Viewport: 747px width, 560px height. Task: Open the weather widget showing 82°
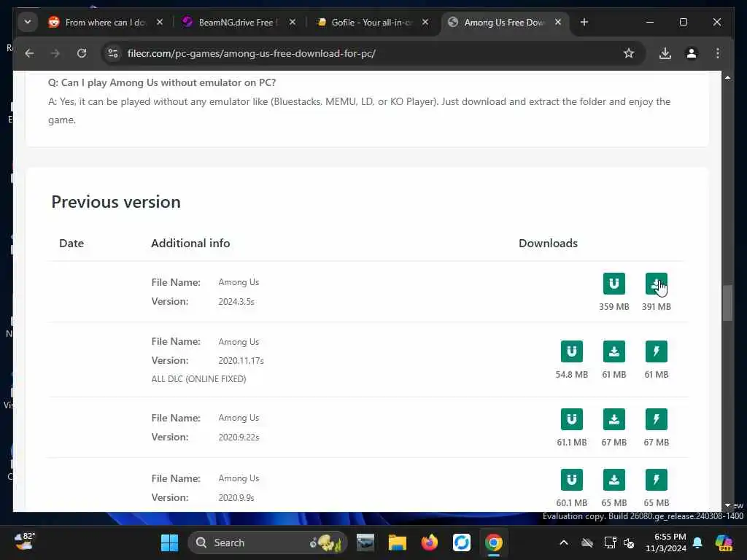[23, 542]
